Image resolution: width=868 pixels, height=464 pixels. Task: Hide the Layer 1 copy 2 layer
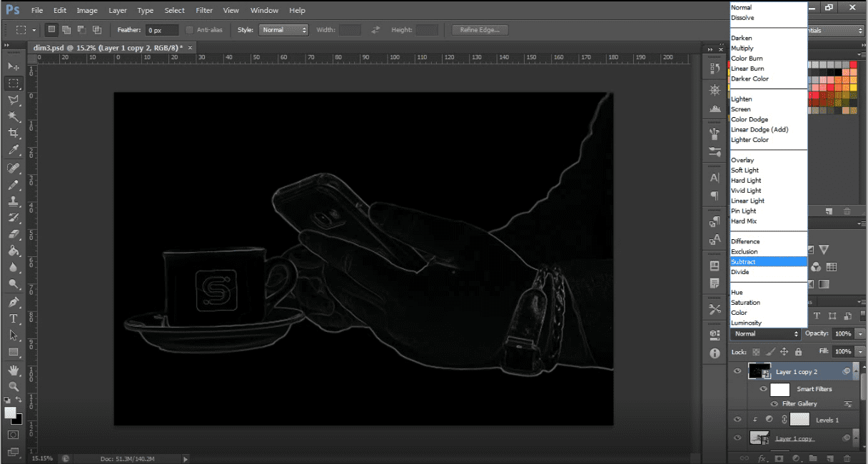coord(737,371)
